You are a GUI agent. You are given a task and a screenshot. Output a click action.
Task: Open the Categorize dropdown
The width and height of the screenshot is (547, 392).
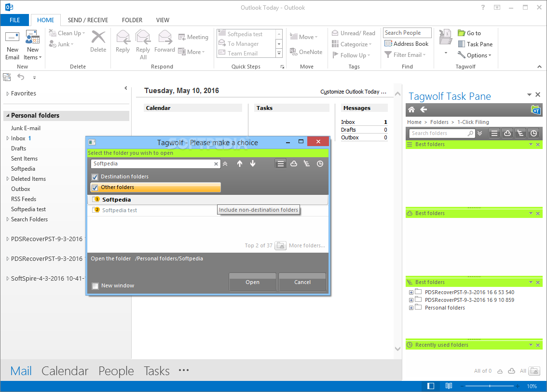point(352,44)
